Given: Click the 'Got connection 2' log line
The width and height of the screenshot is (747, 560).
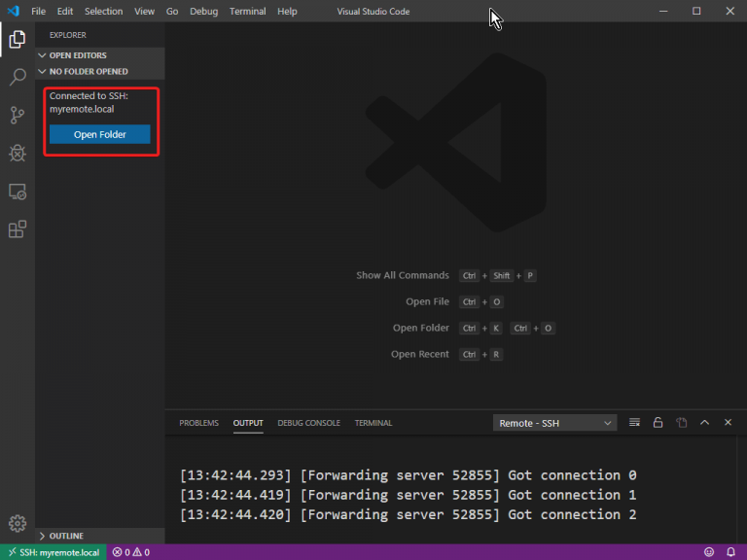Looking at the screenshot, I should (409, 514).
